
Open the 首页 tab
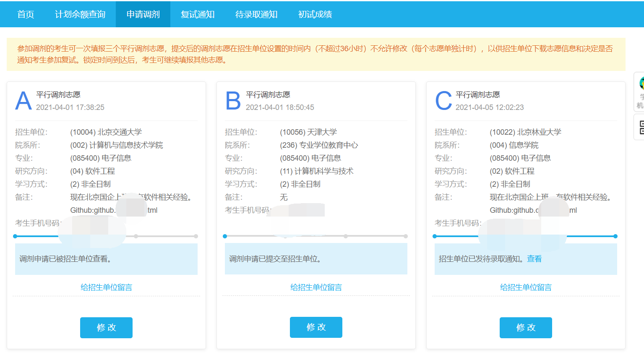coord(26,14)
